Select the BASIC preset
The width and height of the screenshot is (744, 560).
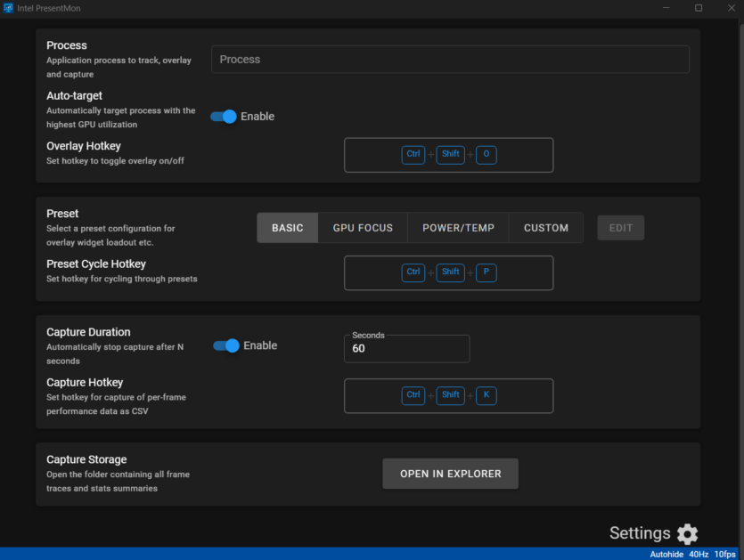[x=288, y=228]
